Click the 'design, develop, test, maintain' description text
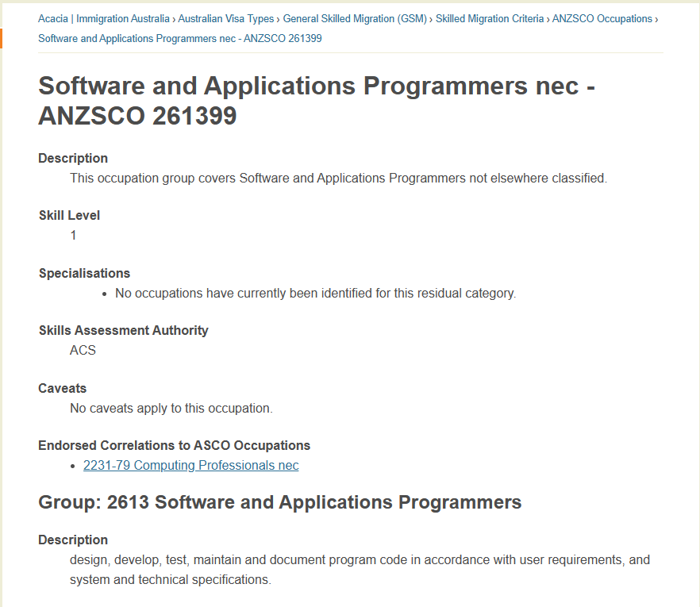This screenshot has height=607, width=700. 360,570
